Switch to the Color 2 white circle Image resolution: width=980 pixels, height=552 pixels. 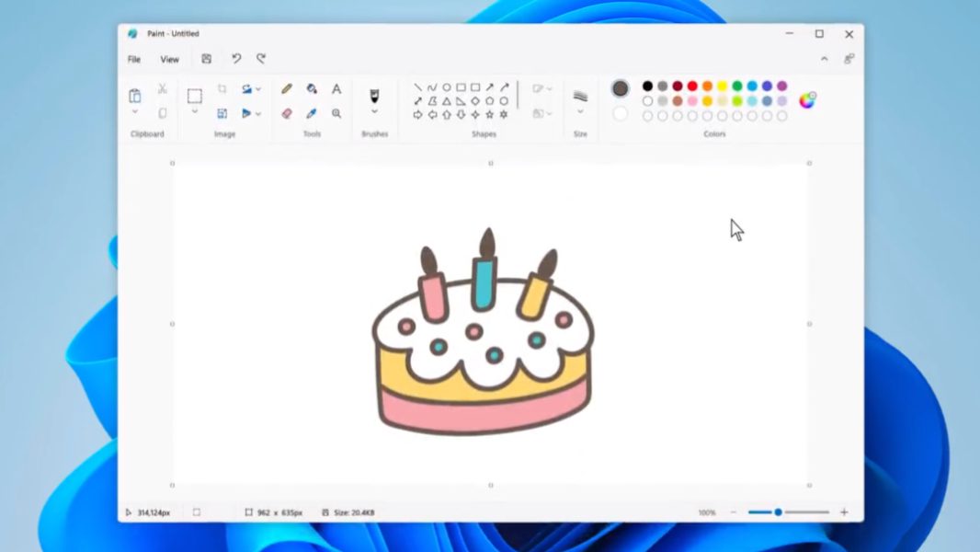[x=621, y=114]
